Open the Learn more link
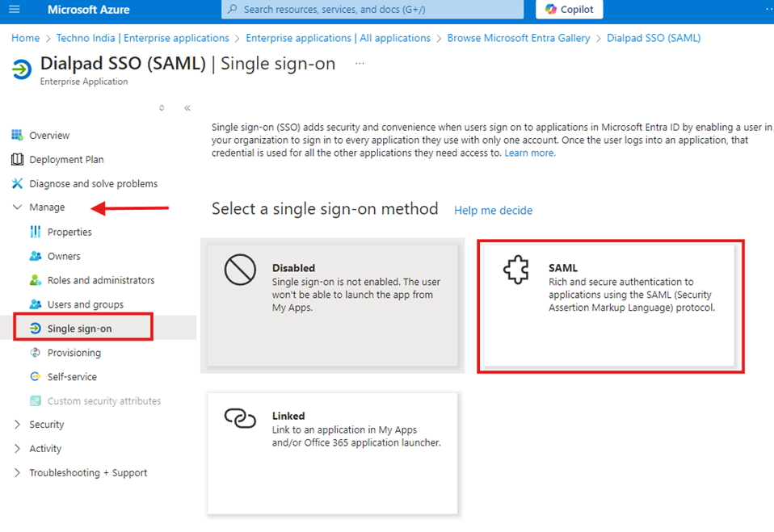 (x=530, y=153)
